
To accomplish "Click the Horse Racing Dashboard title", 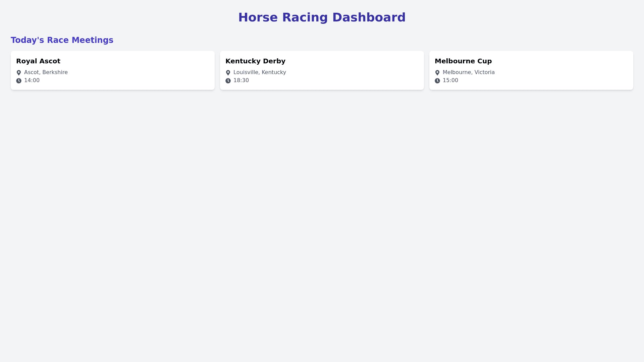I will coord(322,17).
